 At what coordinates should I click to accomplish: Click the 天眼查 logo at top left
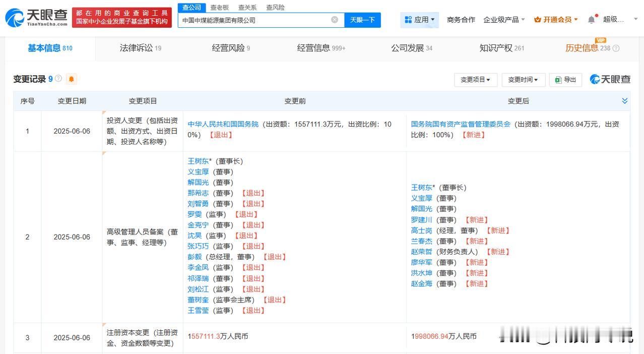(36, 18)
